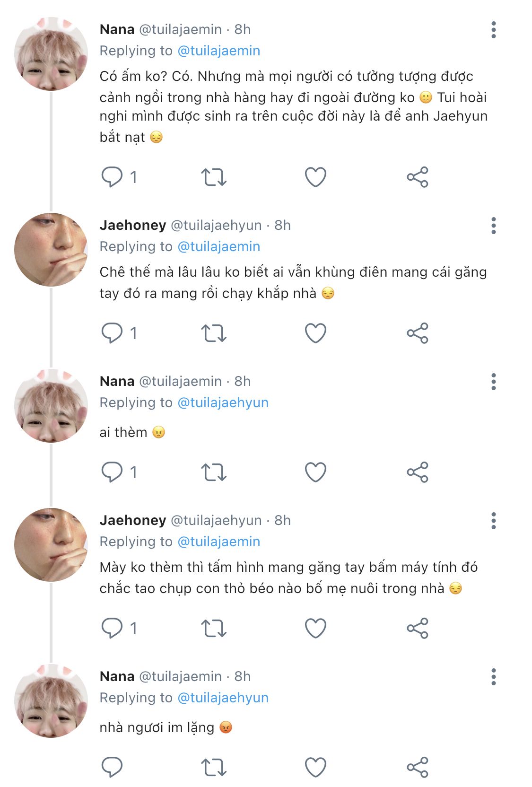Viewport: 532px width, 787px height.
Task: Open more options on the "ai thèm" tweet
Action: [493, 382]
